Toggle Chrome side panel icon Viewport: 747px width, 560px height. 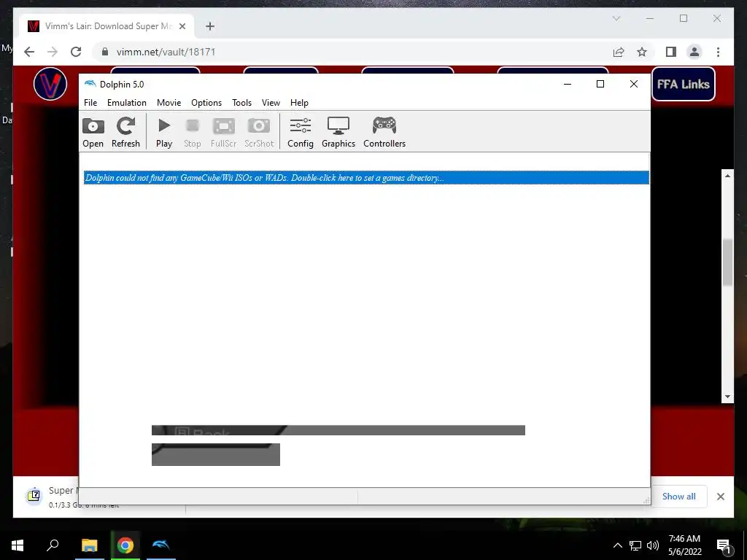click(x=671, y=52)
